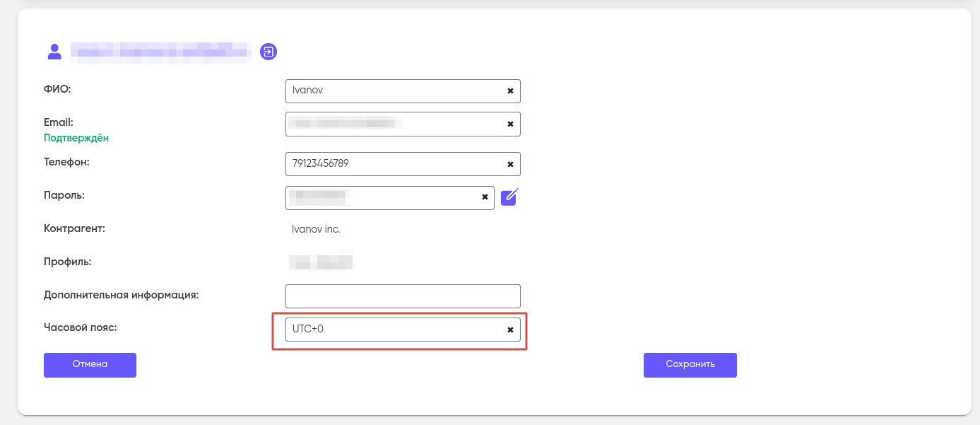
Task: Click the Ivanov inc. контрагент value
Action: click(316, 230)
